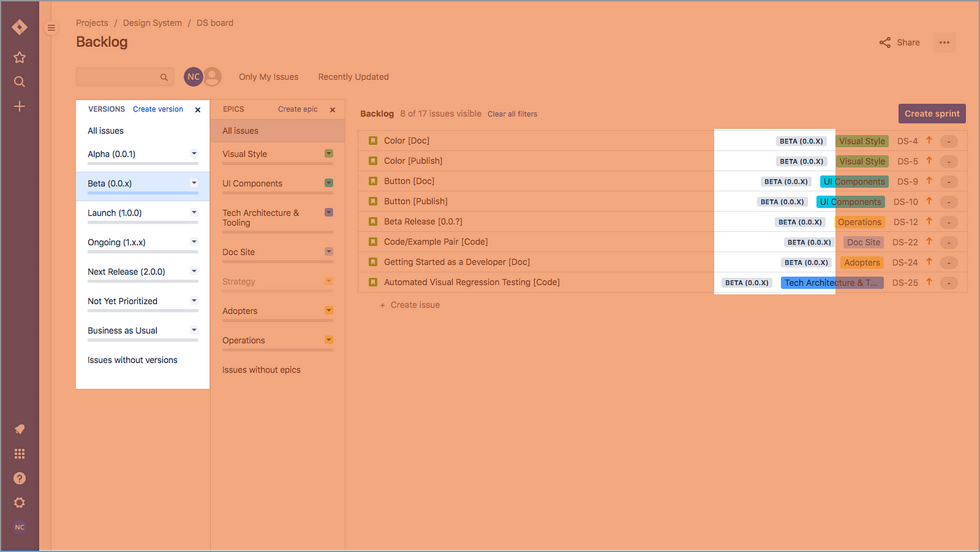Click story icon of Color [Doc] issue

(x=373, y=141)
